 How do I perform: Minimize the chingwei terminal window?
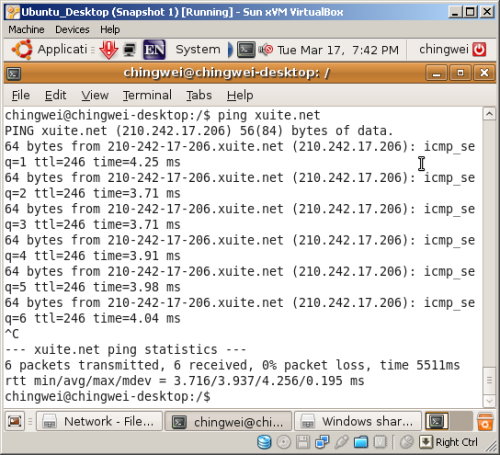[x=436, y=73]
